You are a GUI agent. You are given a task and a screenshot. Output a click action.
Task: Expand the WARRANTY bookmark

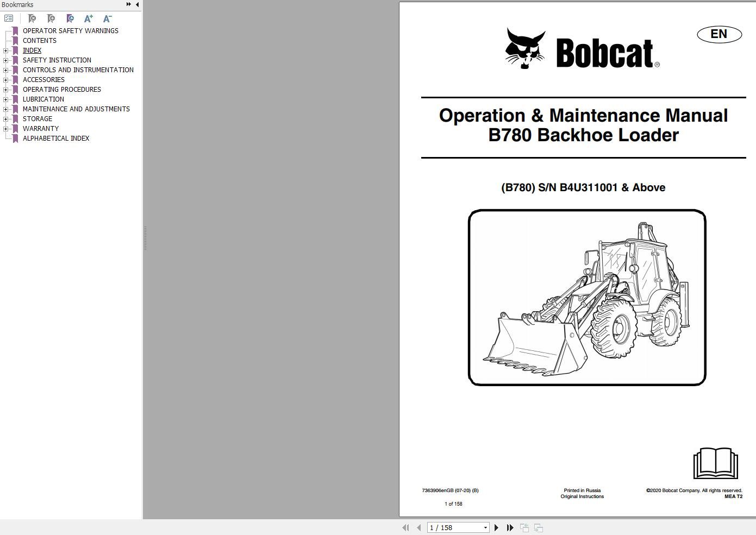click(5, 129)
